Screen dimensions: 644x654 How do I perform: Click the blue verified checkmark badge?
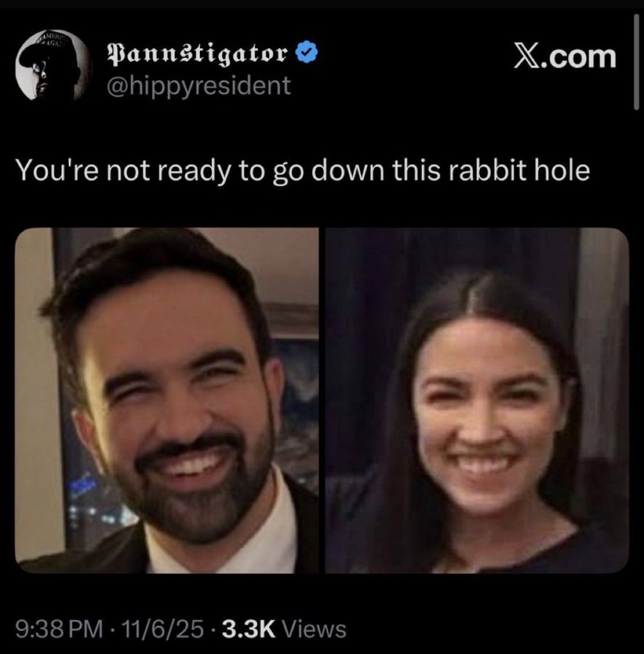coord(307,52)
